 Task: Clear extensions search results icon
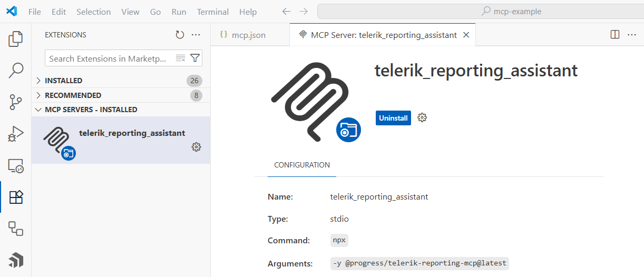coord(180,58)
